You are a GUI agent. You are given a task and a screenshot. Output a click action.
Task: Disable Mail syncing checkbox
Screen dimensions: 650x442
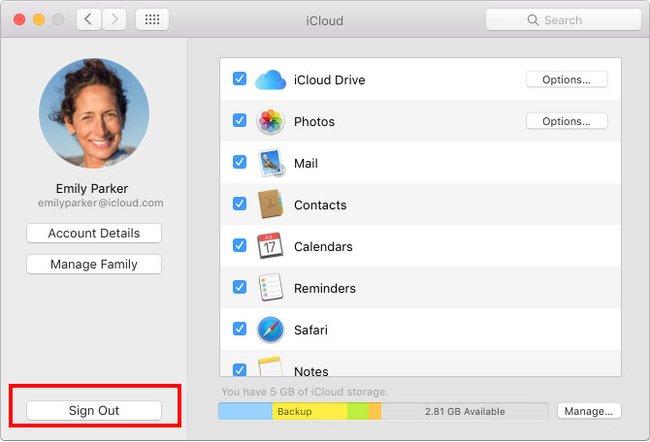tap(240, 162)
